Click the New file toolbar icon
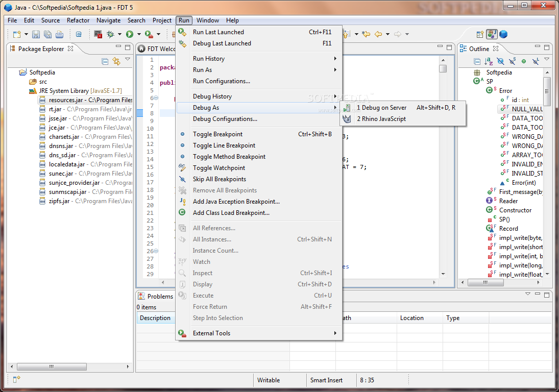 (16, 34)
